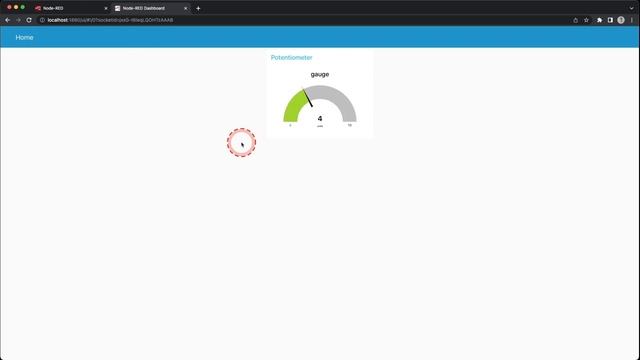This screenshot has width=640, height=360.
Task: Click the gauge label text
Action: point(320,74)
